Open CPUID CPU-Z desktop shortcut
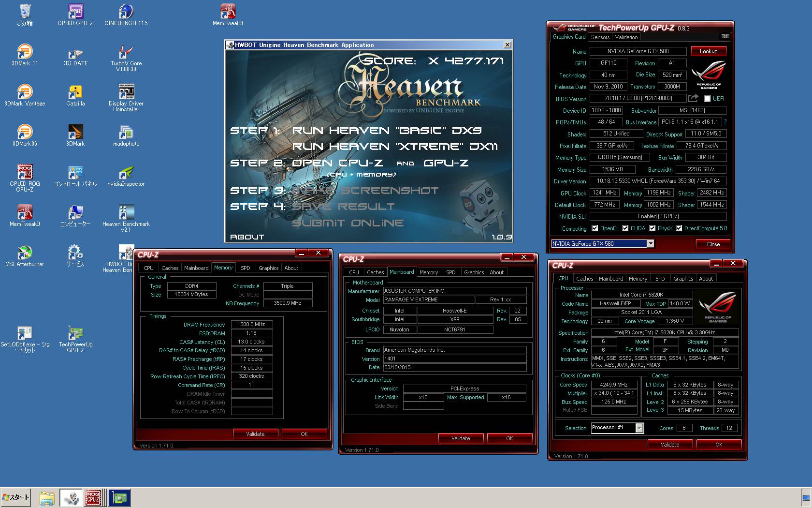The height and width of the screenshot is (508, 812). (x=75, y=15)
